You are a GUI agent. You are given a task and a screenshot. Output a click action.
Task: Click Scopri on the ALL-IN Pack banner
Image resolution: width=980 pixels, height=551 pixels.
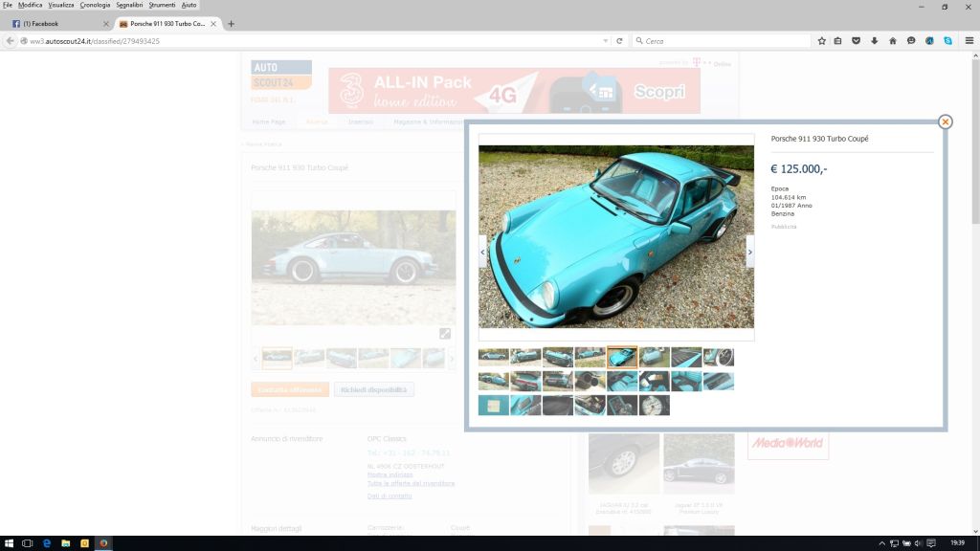[x=659, y=92]
